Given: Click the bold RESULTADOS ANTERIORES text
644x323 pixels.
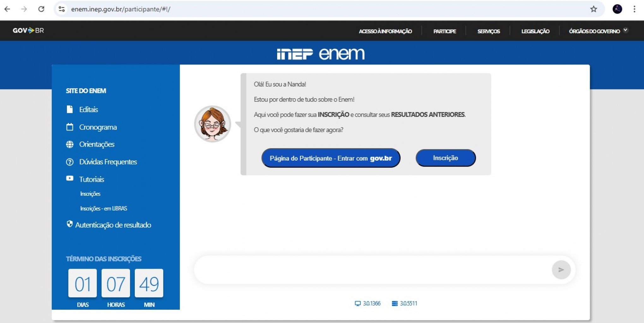Looking at the screenshot, I should (x=428, y=115).
